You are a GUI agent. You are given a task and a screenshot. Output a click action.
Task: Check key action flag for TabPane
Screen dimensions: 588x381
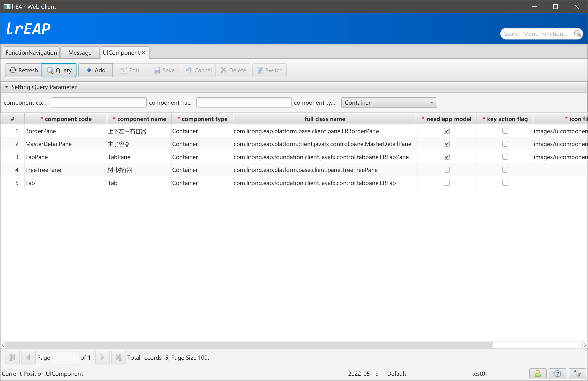pyautogui.click(x=505, y=157)
